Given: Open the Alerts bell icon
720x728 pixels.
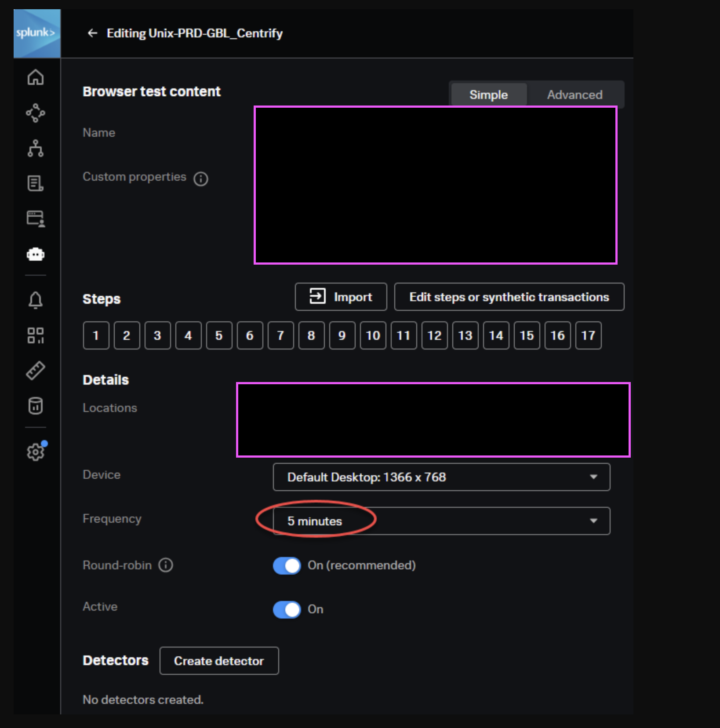Looking at the screenshot, I should (36, 300).
